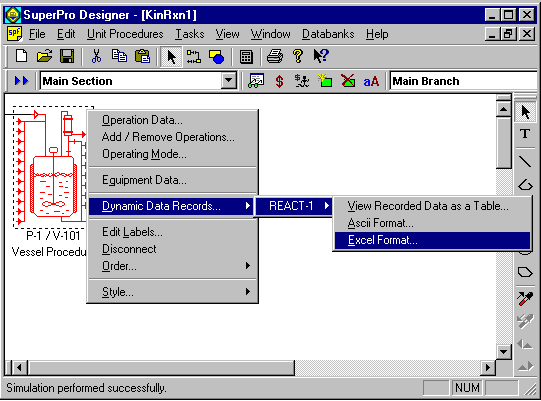
Task: Click horizontal scrollbar left arrow
Action: pos(19,368)
